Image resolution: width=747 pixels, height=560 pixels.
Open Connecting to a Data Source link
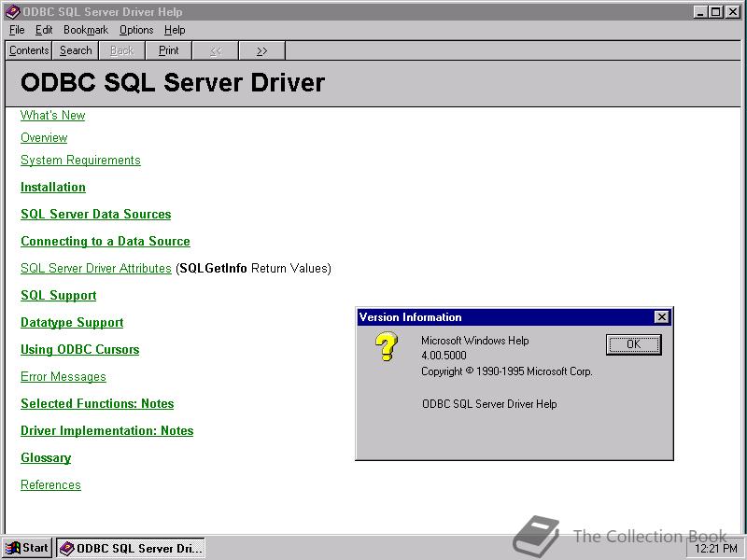pos(106,242)
